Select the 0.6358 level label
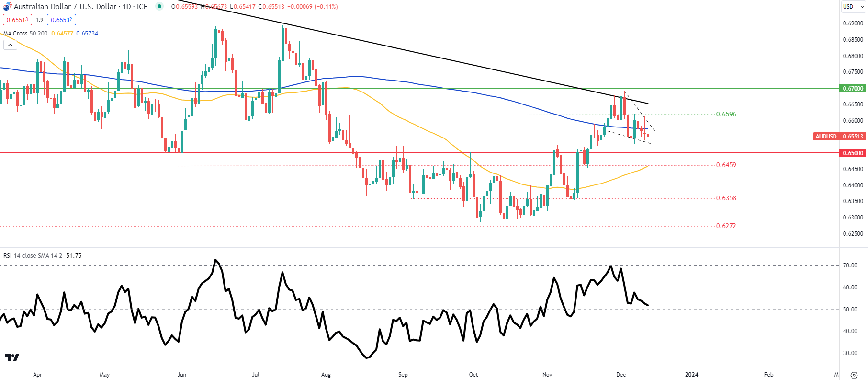The image size is (868, 380). pos(726,198)
